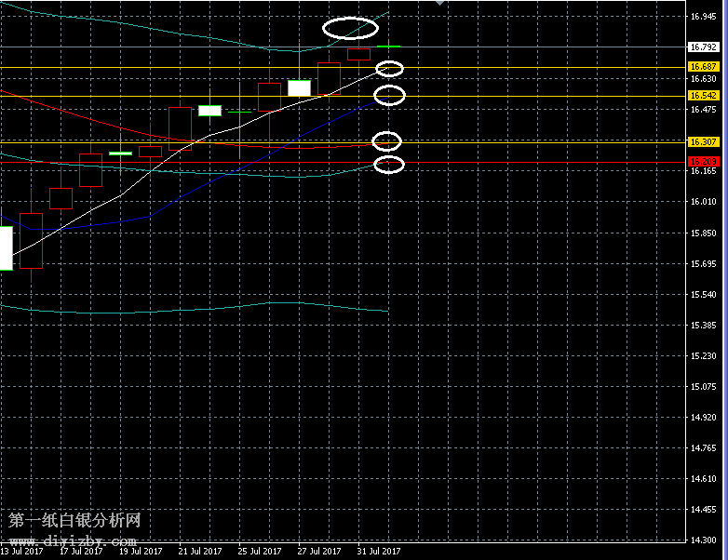The height and width of the screenshot is (560, 728).
Task: Click the www.diyizby.com watermark link
Action: [74, 540]
